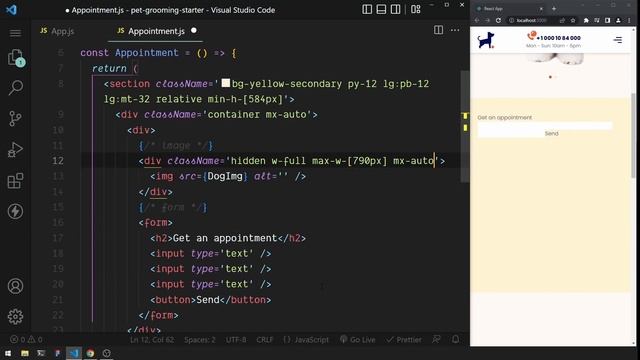Open the round icon after Chrome in the taskbar

click(x=107, y=353)
